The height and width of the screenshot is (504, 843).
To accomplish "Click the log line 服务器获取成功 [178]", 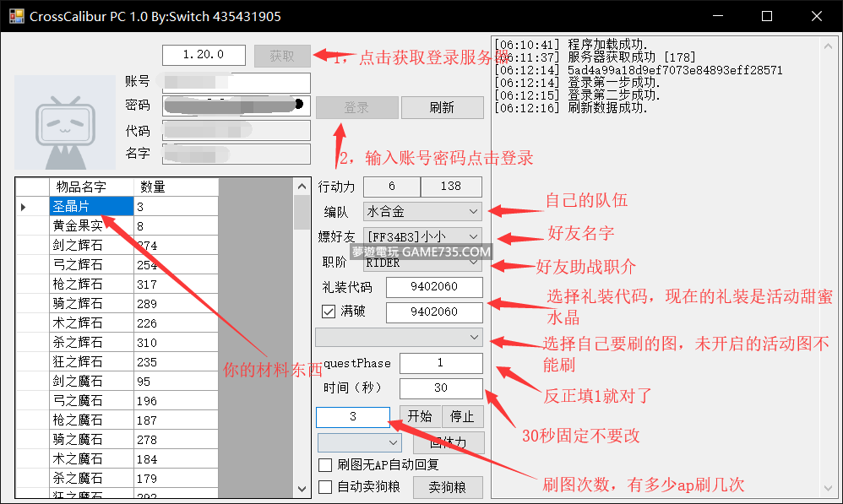I will pyautogui.click(x=596, y=57).
